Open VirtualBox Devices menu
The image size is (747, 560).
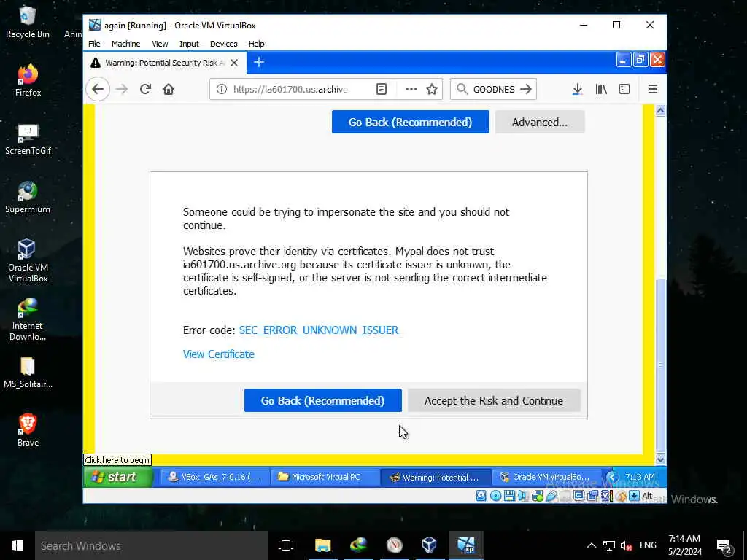pos(223,44)
